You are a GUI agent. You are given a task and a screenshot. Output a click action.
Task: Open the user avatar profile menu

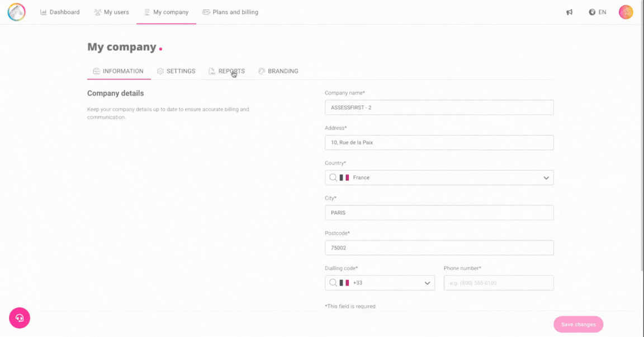626,12
